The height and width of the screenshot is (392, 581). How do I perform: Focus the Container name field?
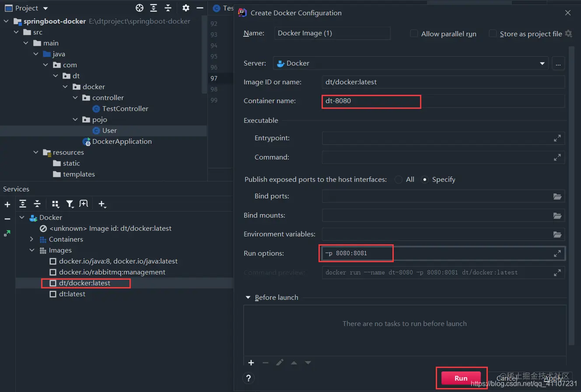click(443, 101)
